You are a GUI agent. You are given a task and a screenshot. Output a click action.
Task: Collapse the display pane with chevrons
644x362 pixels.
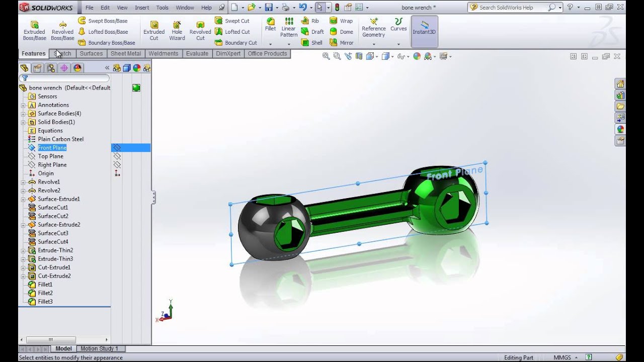(107, 68)
